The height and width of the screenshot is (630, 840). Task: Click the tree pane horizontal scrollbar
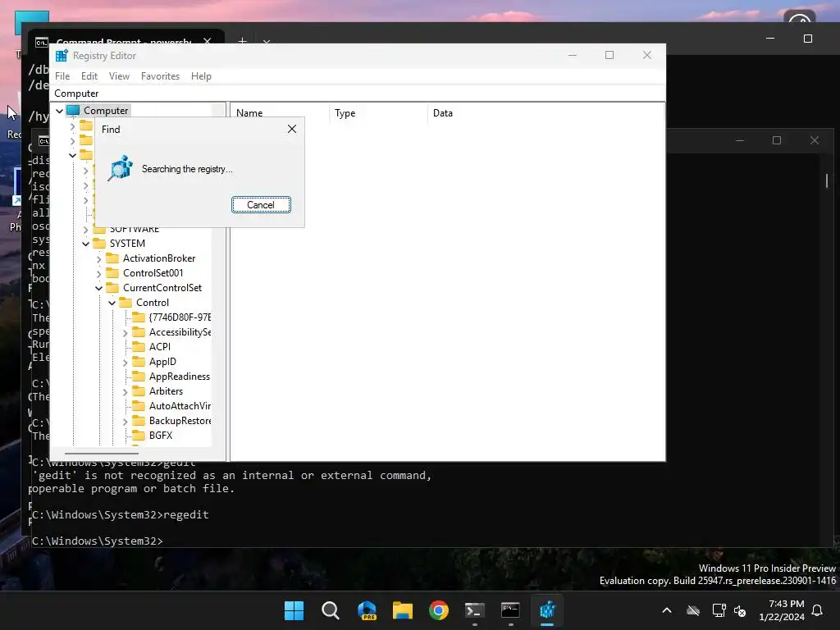(102, 453)
